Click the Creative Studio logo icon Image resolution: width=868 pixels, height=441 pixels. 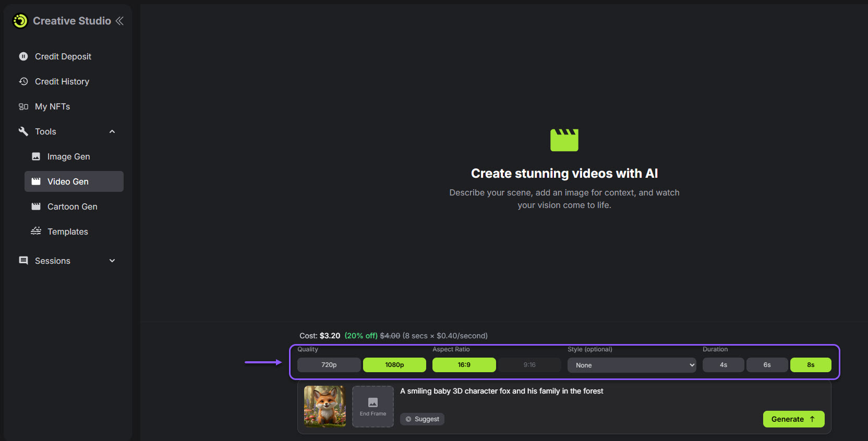[x=20, y=21]
